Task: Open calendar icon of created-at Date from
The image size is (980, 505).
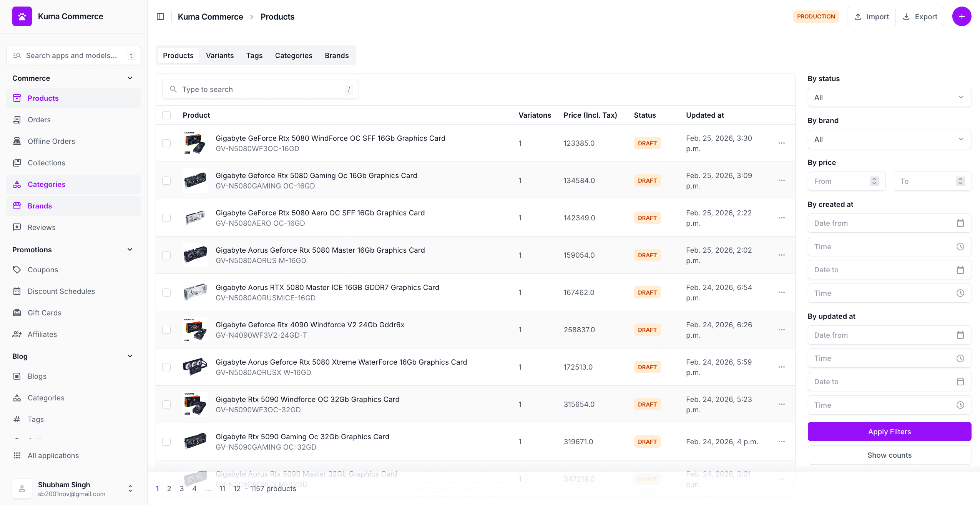Action: [x=960, y=223]
